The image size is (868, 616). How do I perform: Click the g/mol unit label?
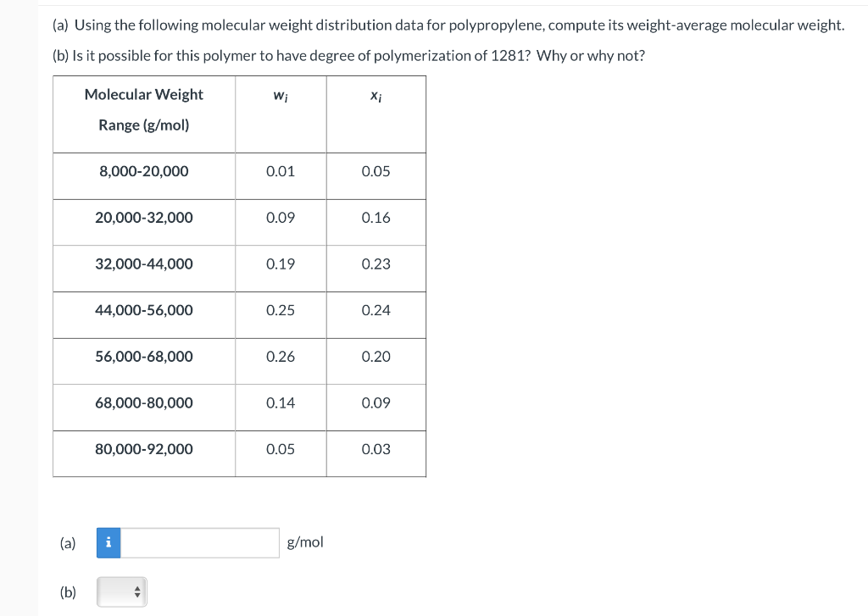pyautogui.click(x=306, y=542)
